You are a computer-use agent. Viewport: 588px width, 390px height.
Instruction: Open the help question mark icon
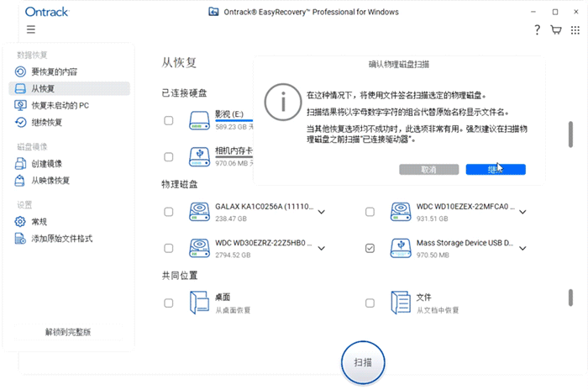pos(537,29)
